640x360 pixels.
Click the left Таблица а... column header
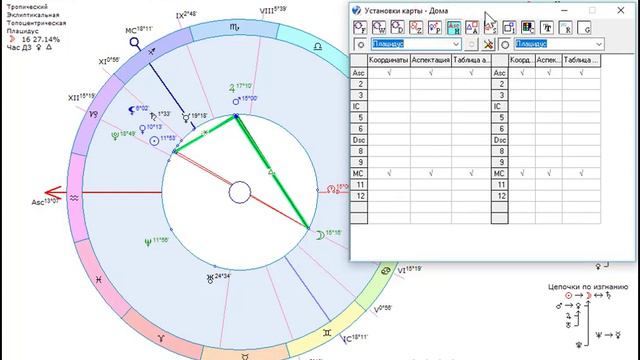pyautogui.click(x=471, y=60)
